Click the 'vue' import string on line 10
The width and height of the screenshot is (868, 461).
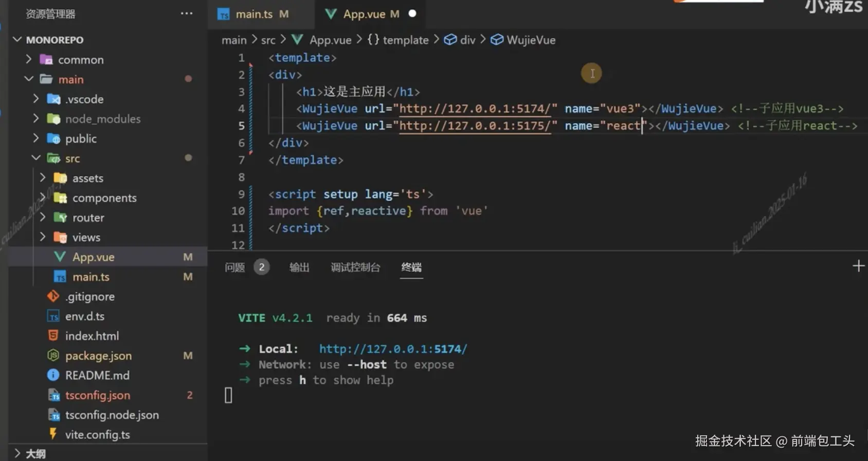click(472, 211)
